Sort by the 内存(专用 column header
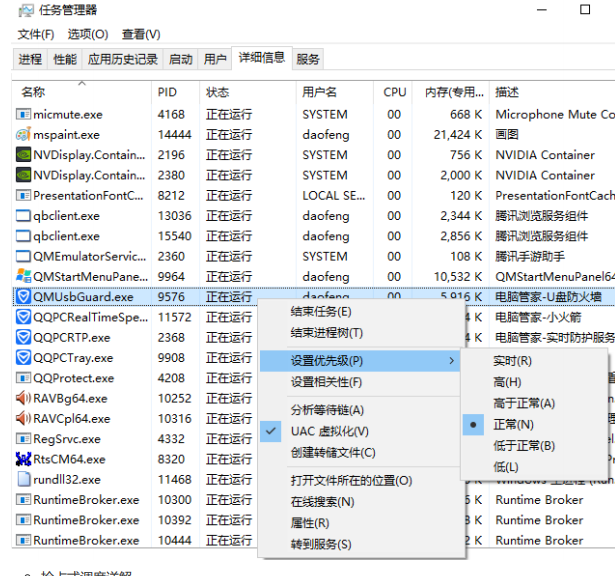The height and width of the screenshot is (576, 615). (450, 92)
